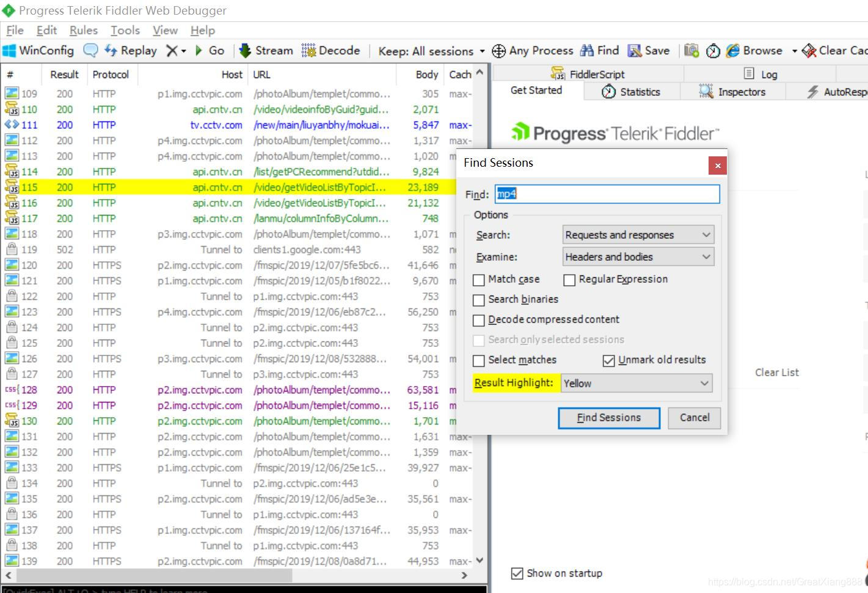Switch to the FiddlerScript tab

pos(588,74)
